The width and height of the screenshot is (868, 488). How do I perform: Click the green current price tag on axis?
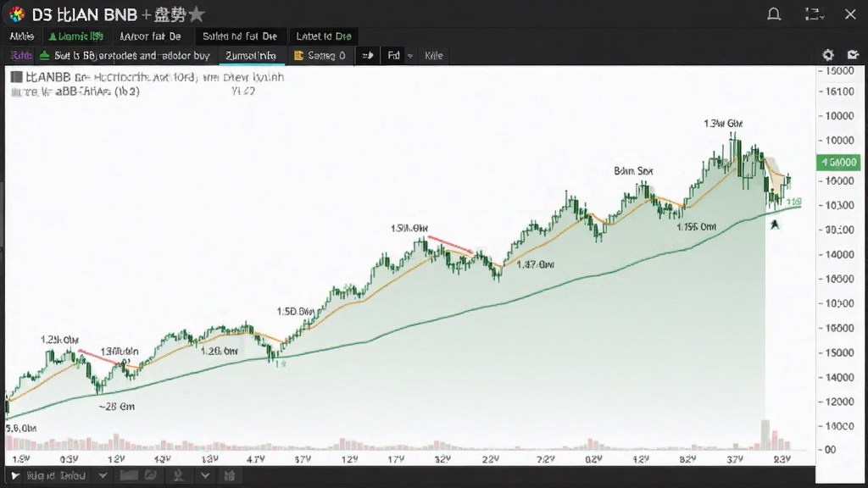(x=838, y=162)
